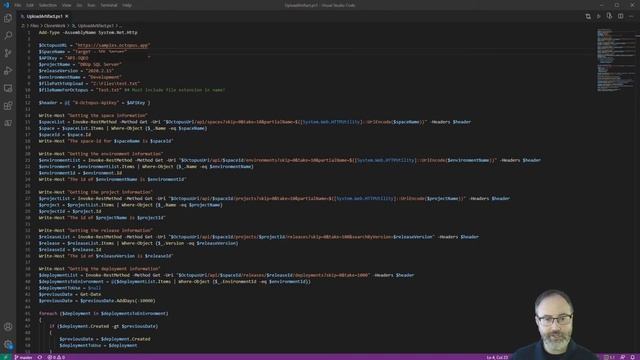Click line number 14 in the gutter
This screenshot has height=360, width=640.
point(28,116)
